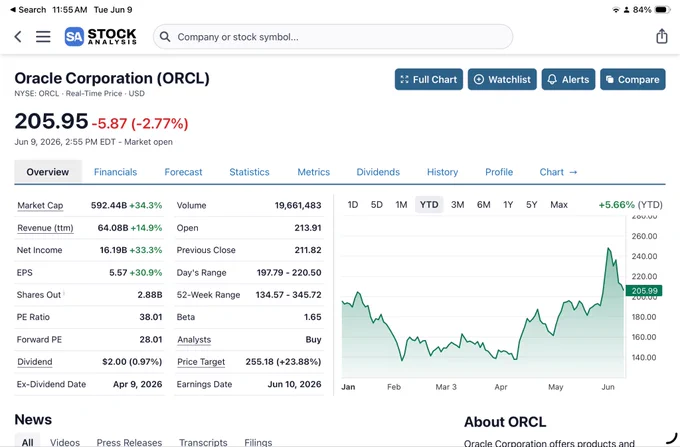Viewport: 680px width, 447px height.
Task: Select the 1Y chart range
Action: pos(508,205)
